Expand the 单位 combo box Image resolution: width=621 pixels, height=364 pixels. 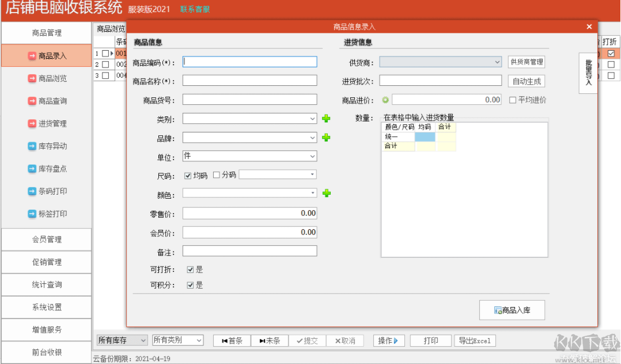pos(313,156)
